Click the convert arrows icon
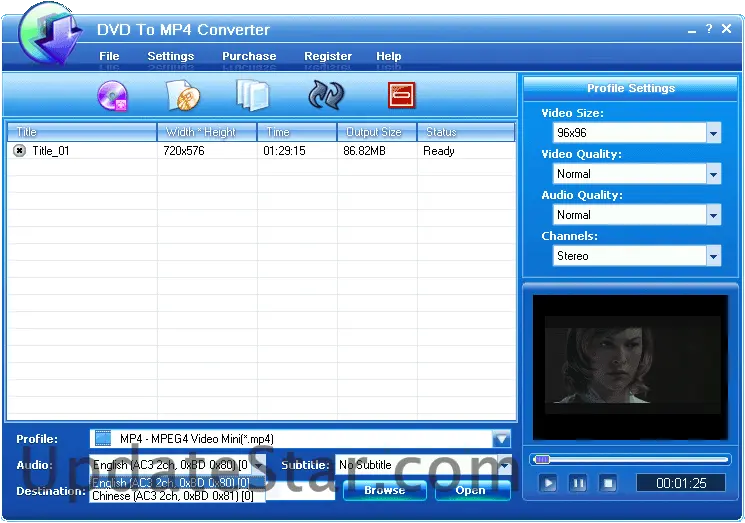Image resolution: width=745 pixels, height=523 pixels. point(326,96)
